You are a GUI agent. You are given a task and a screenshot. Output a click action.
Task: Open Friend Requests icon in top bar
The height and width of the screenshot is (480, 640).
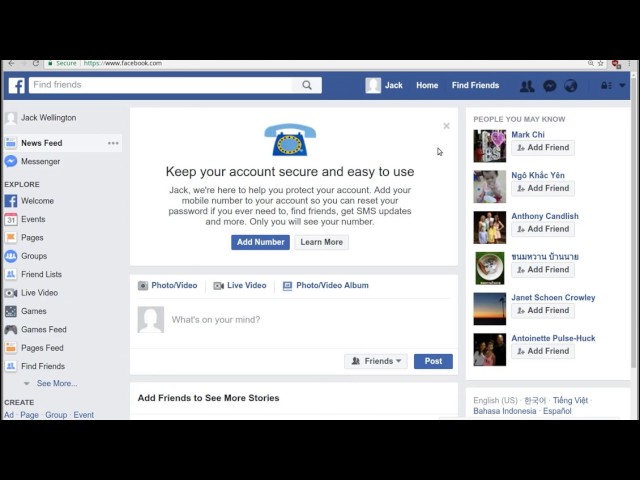click(x=527, y=86)
